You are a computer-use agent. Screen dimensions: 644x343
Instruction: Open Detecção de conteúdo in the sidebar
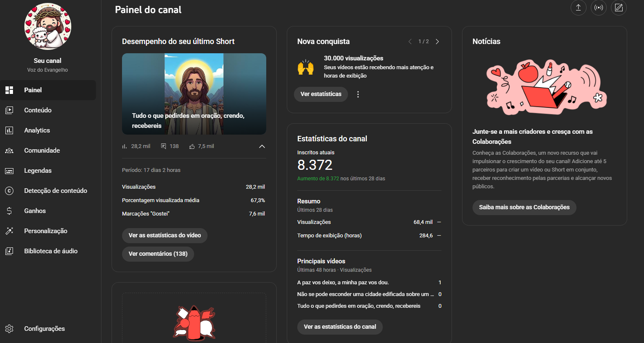click(x=55, y=191)
